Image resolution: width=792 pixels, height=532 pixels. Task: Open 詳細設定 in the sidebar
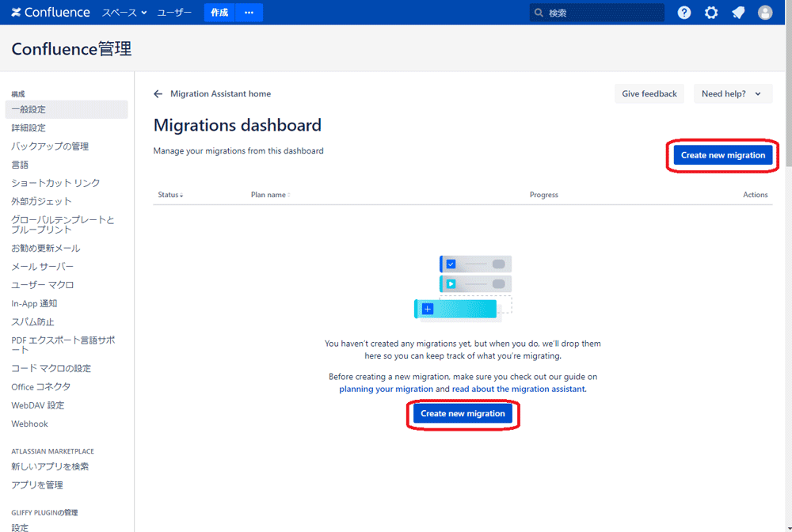point(29,128)
